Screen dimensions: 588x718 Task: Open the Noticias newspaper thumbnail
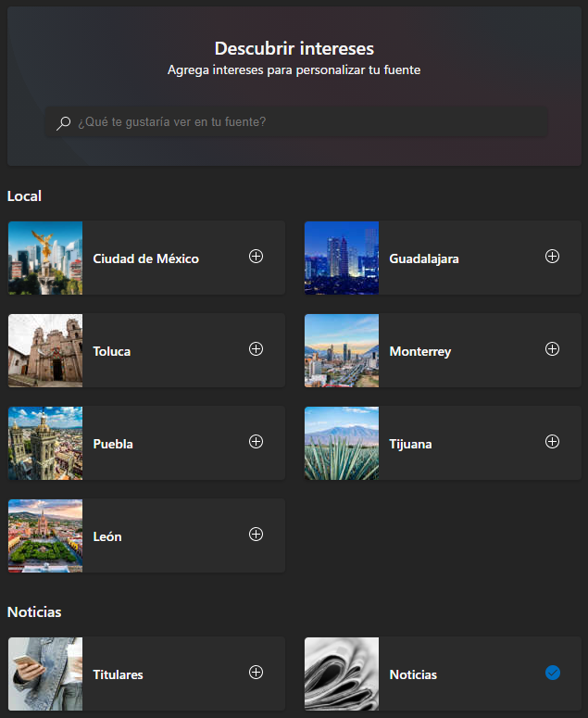click(342, 674)
